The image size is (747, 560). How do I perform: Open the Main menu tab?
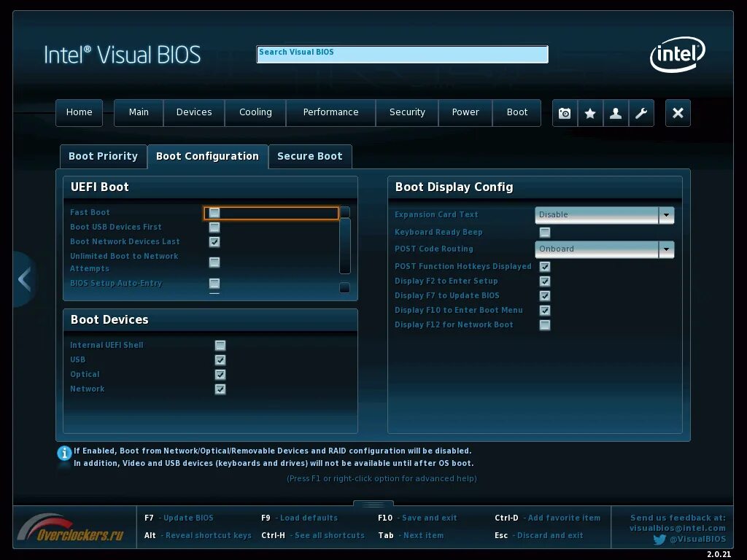139,113
